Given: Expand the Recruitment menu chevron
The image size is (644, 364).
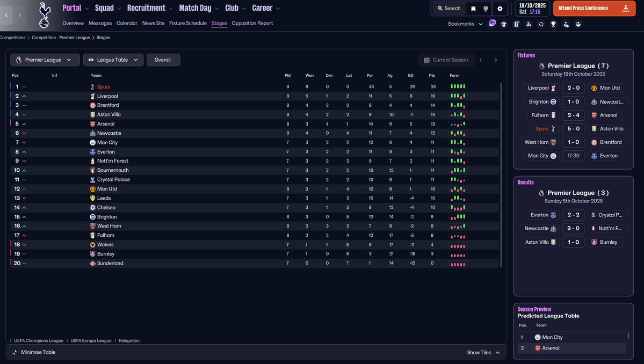Looking at the screenshot, I should 171,9.
